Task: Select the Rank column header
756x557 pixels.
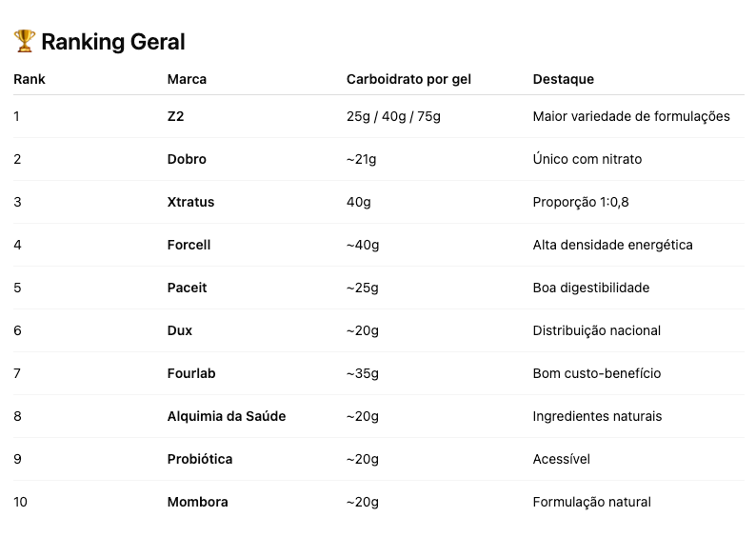Action: coord(30,79)
